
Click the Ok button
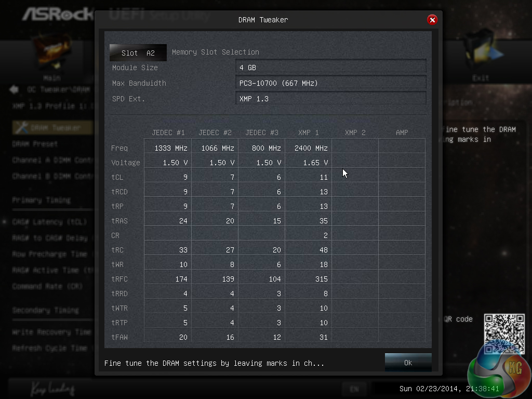tap(408, 363)
